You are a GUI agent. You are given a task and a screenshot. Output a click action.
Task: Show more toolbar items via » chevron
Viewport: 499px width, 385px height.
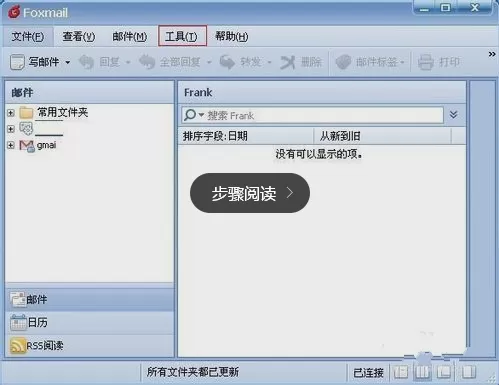pyautogui.click(x=492, y=54)
